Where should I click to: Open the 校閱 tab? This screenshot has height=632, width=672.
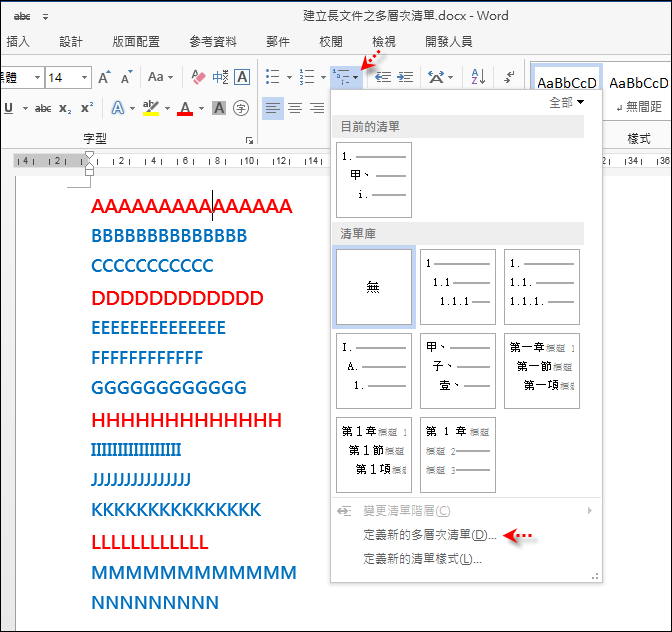click(331, 42)
